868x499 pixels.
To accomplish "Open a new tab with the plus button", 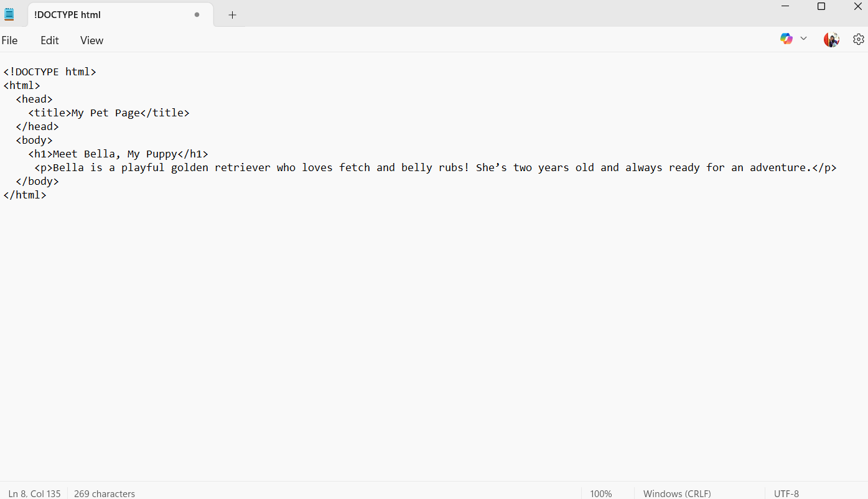I will (x=232, y=14).
